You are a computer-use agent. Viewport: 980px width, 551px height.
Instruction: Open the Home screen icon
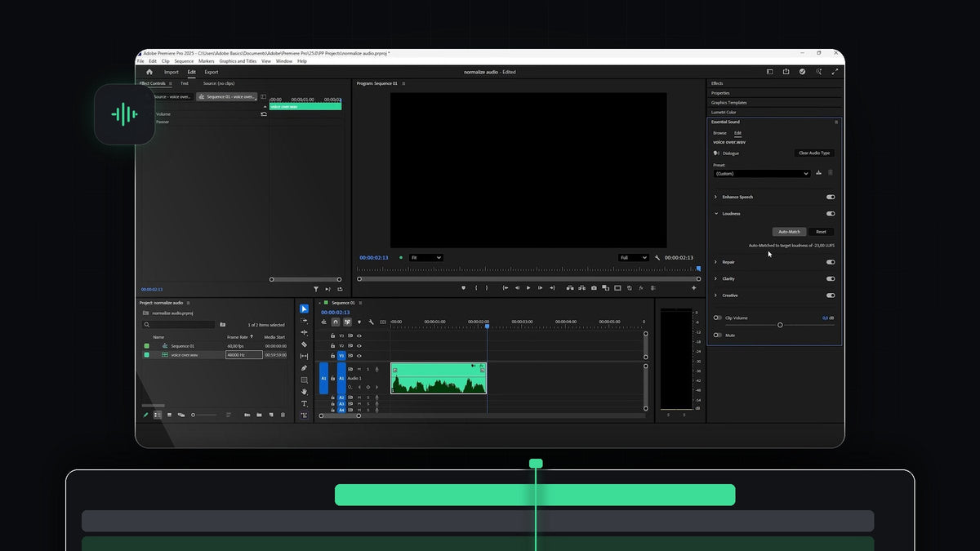[x=149, y=72]
